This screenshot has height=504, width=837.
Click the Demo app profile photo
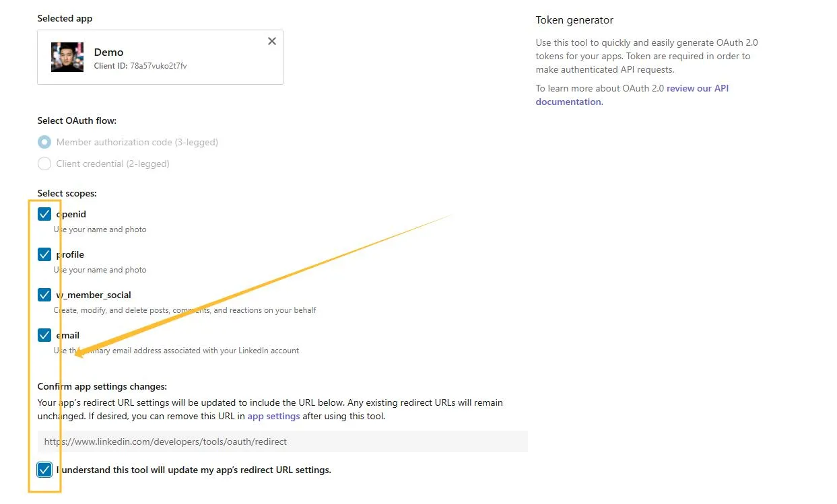(67, 57)
